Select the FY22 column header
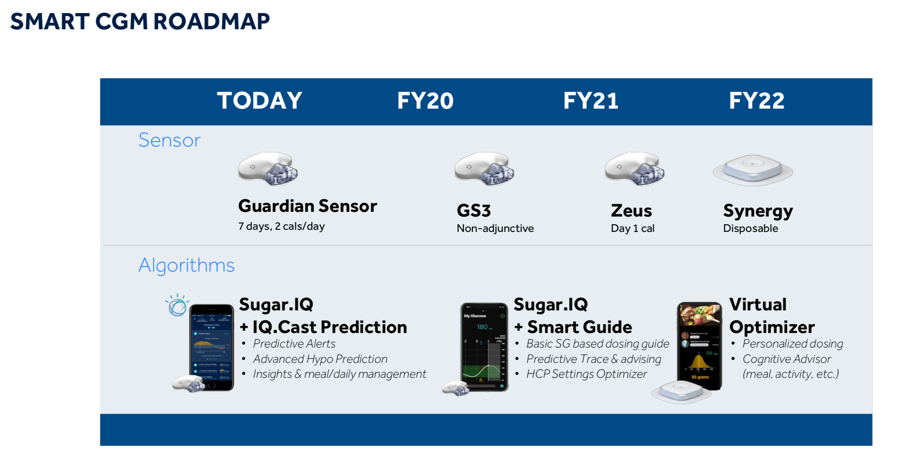This screenshot has width=899, height=456. click(x=756, y=101)
